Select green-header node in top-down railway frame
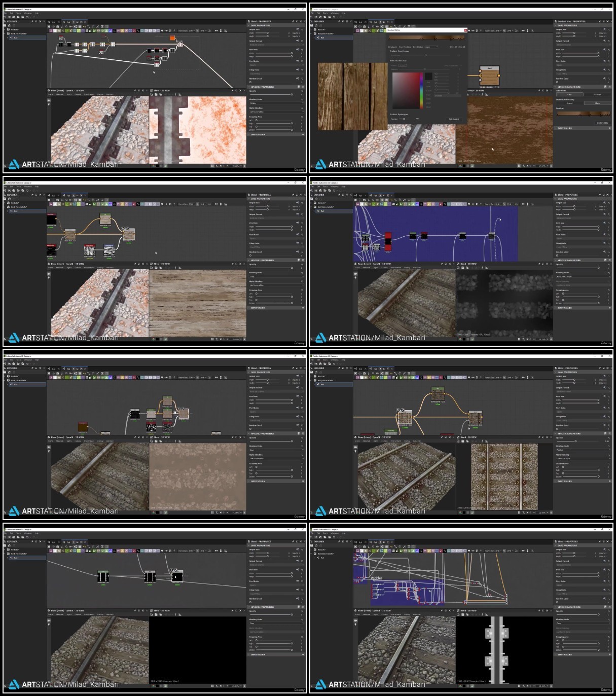 (438, 394)
